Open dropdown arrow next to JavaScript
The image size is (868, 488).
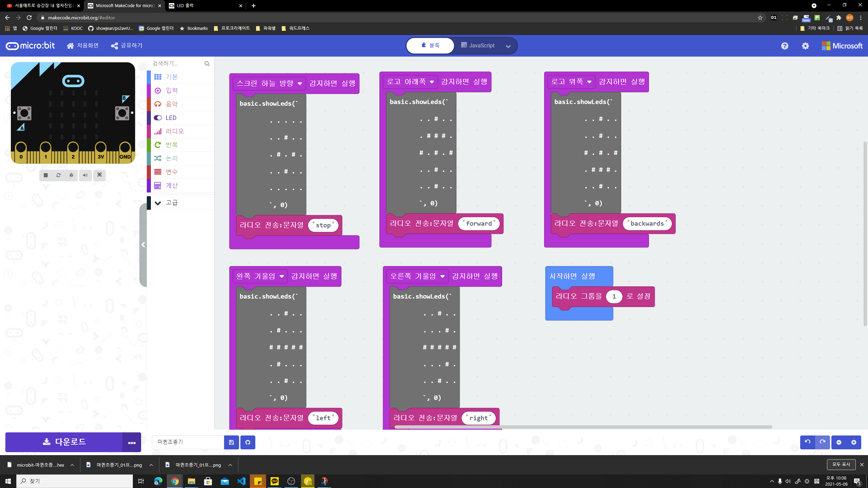click(x=508, y=46)
